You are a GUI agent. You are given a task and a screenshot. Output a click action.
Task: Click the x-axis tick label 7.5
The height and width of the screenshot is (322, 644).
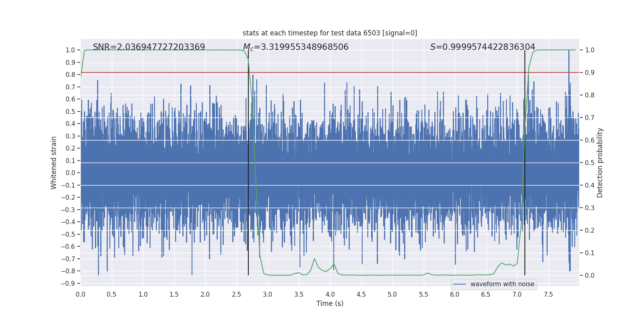point(548,294)
